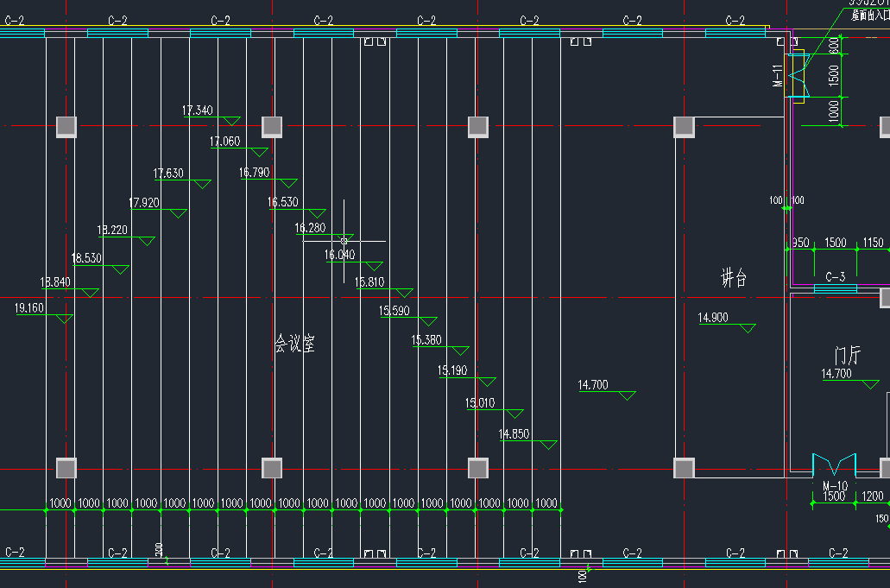Select the cyan M-10 double door symbol
890x588 pixels.
(834, 465)
